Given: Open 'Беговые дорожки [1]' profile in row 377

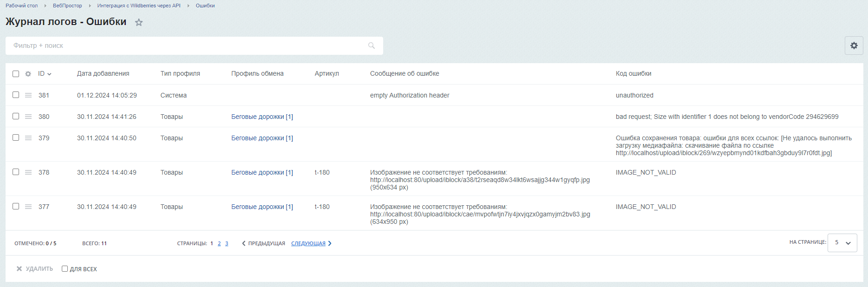Looking at the screenshot, I should pos(262,207).
